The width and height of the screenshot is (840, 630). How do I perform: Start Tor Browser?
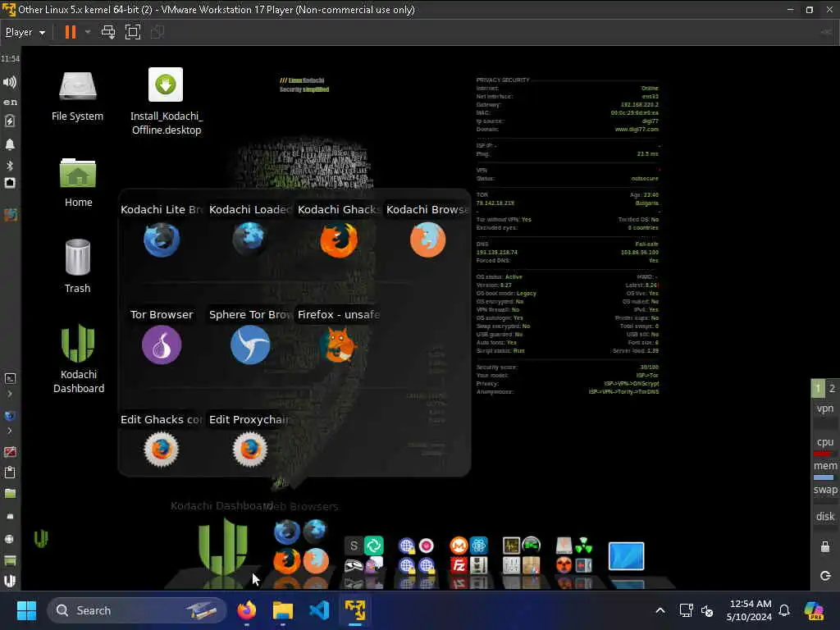coord(162,345)
